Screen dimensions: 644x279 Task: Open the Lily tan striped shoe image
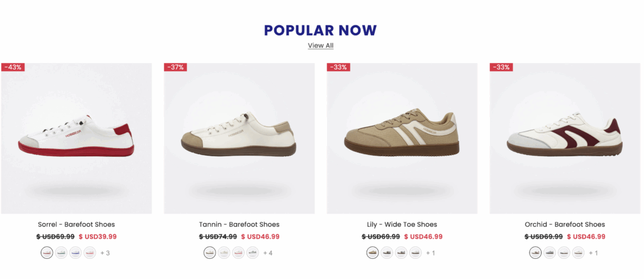(x=402, y=139)
